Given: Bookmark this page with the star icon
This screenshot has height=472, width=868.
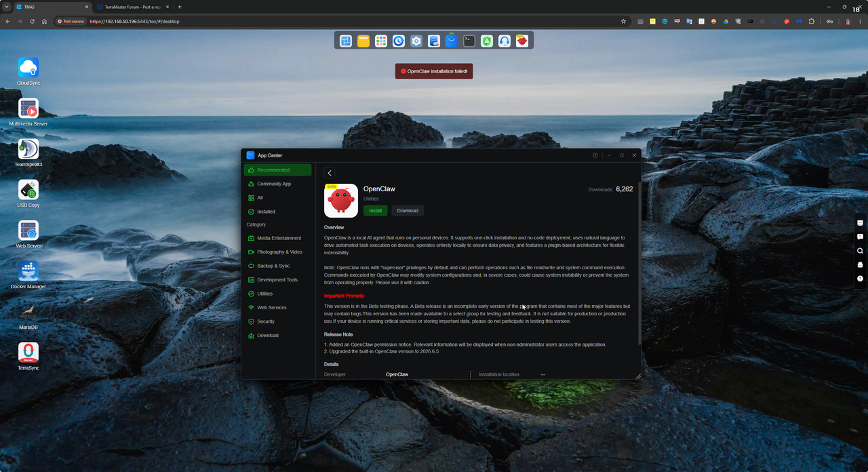Looking at the screenshot, I should (623, 21).
